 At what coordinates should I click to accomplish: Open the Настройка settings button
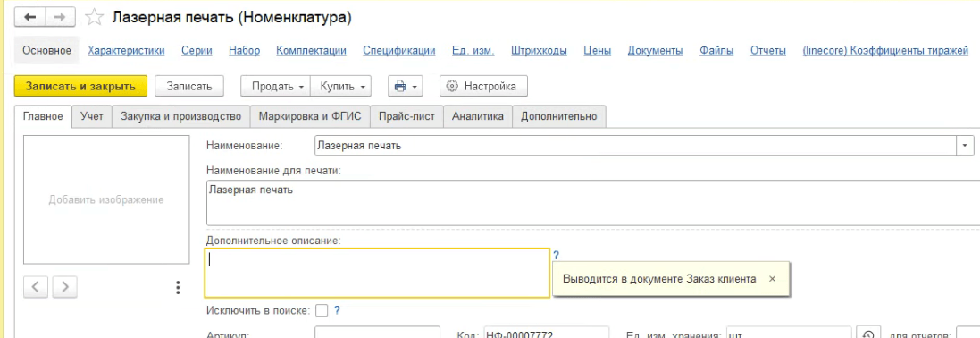pyautogui.click(x=484, y=87)
